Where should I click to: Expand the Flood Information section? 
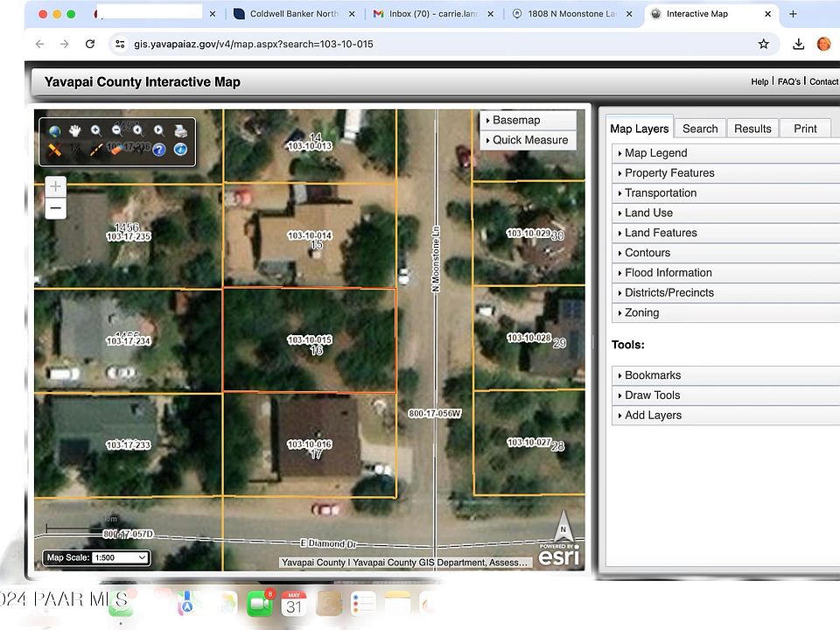(725, 273)
